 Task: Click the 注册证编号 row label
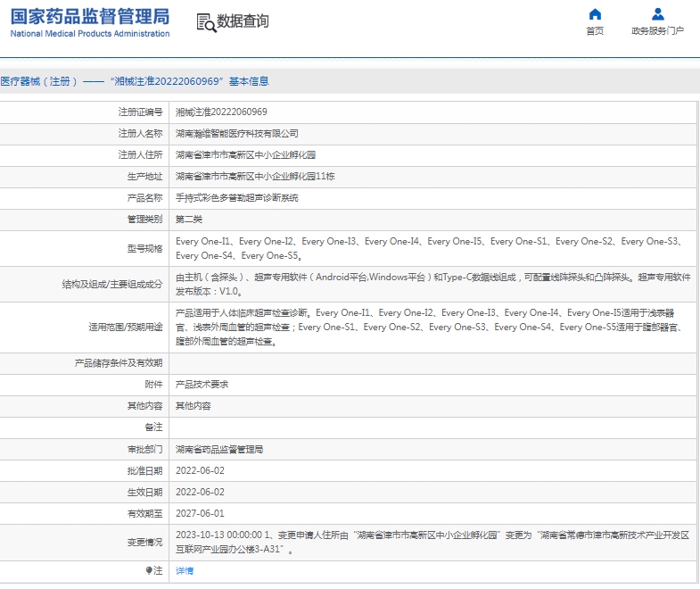(x=140, y=112)
